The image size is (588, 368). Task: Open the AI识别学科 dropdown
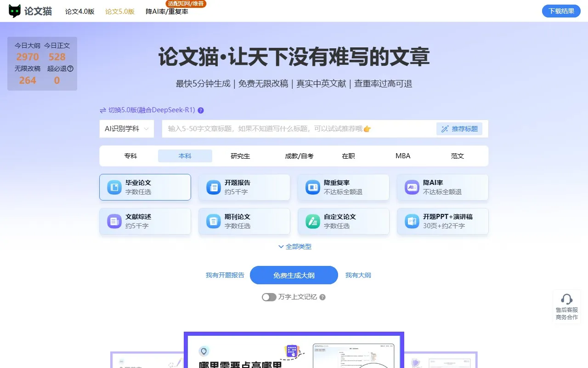coord(127,129)
